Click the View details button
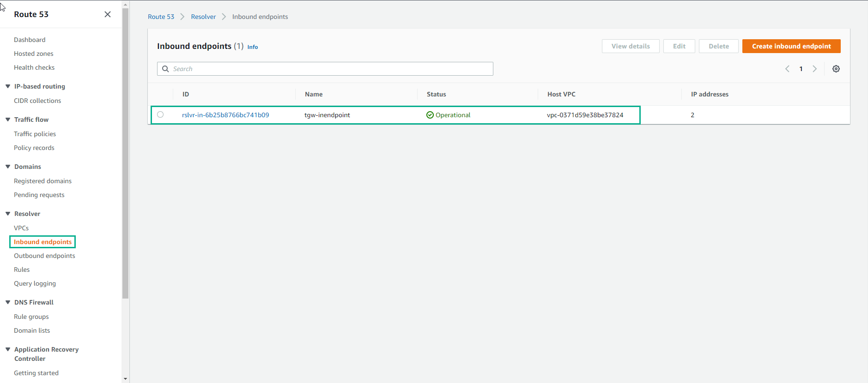The width and height of the screenshot is (868, 383). pos(631,46)
